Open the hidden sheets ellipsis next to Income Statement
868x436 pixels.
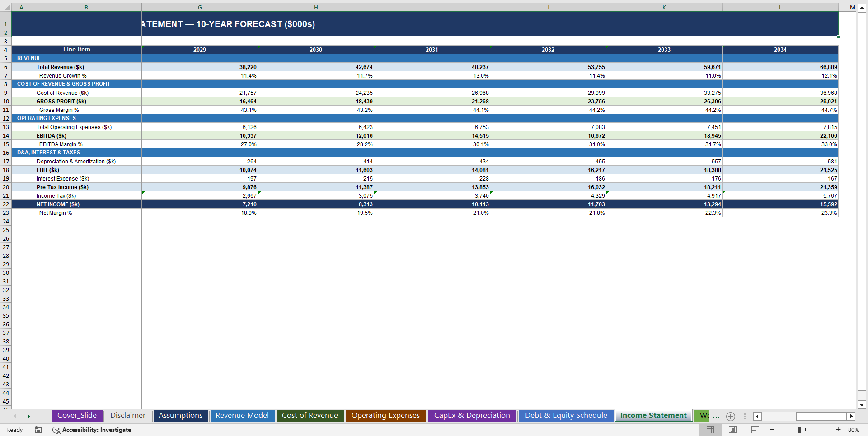point(716,416)
